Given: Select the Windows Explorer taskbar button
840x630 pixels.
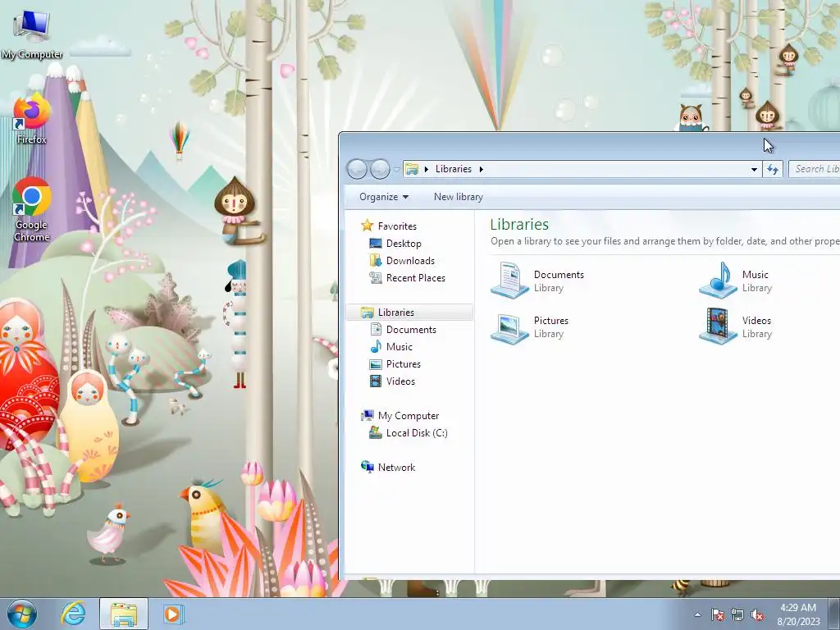Looking at the screenshot, I should pos(124,614).
